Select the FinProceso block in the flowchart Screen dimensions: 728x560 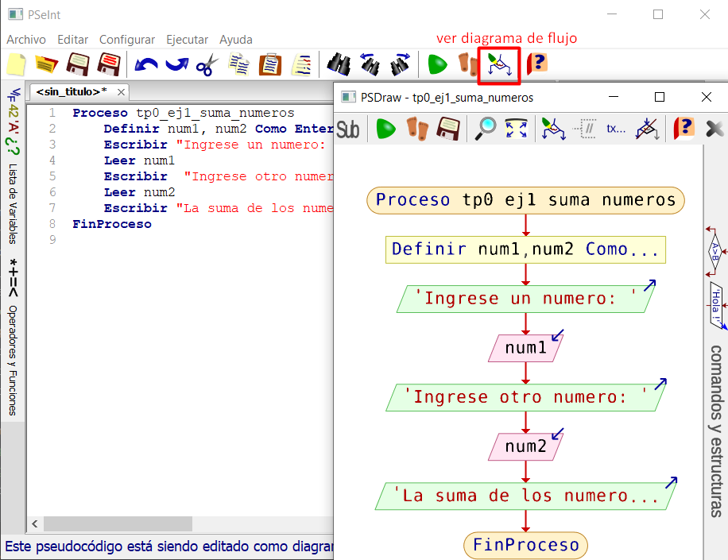525,546
